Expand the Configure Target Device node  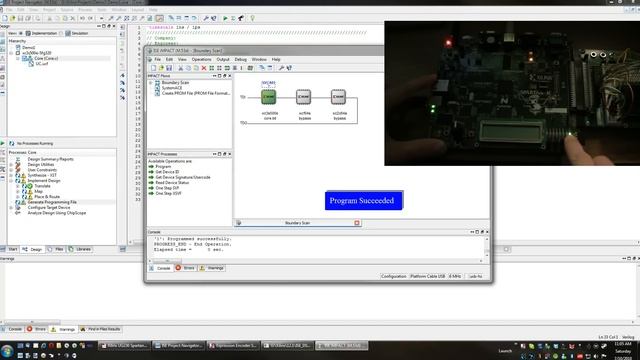[x=11, y=207]
